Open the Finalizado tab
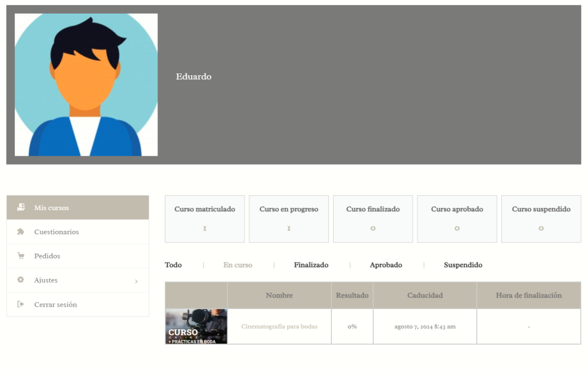 311,265
